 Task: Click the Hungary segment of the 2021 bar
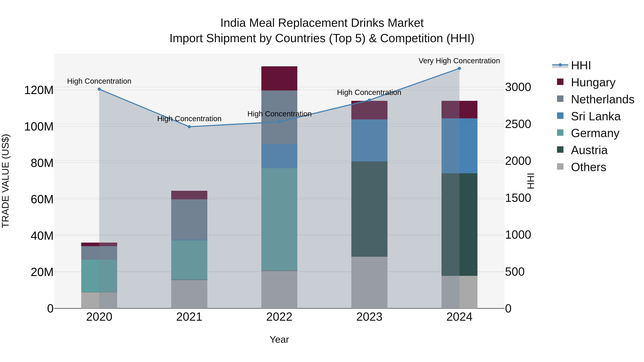point(189,195)
